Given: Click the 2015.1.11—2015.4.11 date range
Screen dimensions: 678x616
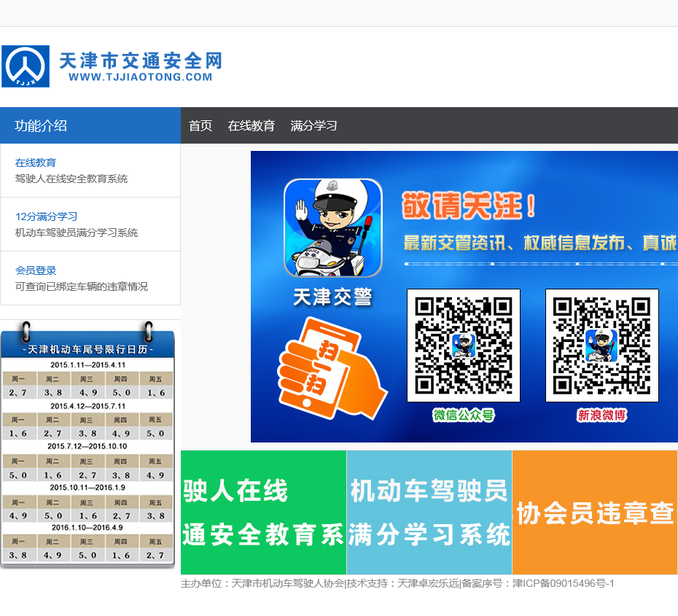Looking at the screenshot, I should pyautogui.click(x=87, y=364).
